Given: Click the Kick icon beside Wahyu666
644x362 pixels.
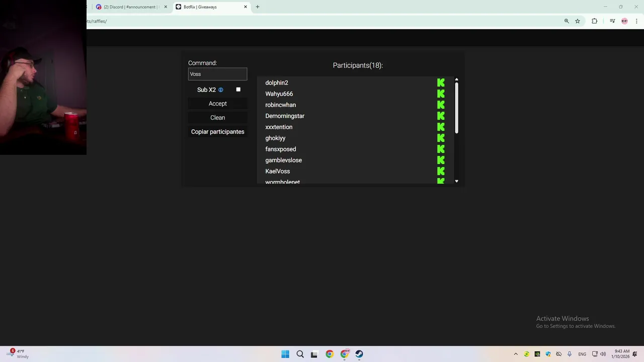Looking at the screenshot, I should pos(441,94).
